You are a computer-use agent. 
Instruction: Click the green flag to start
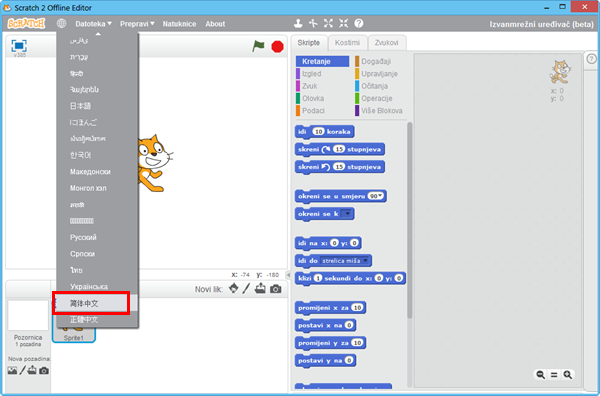[x=258, y=46]
